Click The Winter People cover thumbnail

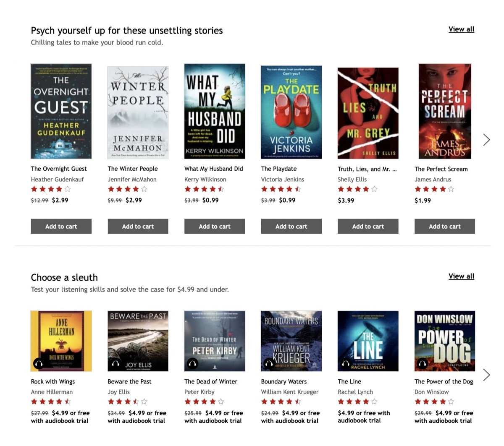pos(138,111)
